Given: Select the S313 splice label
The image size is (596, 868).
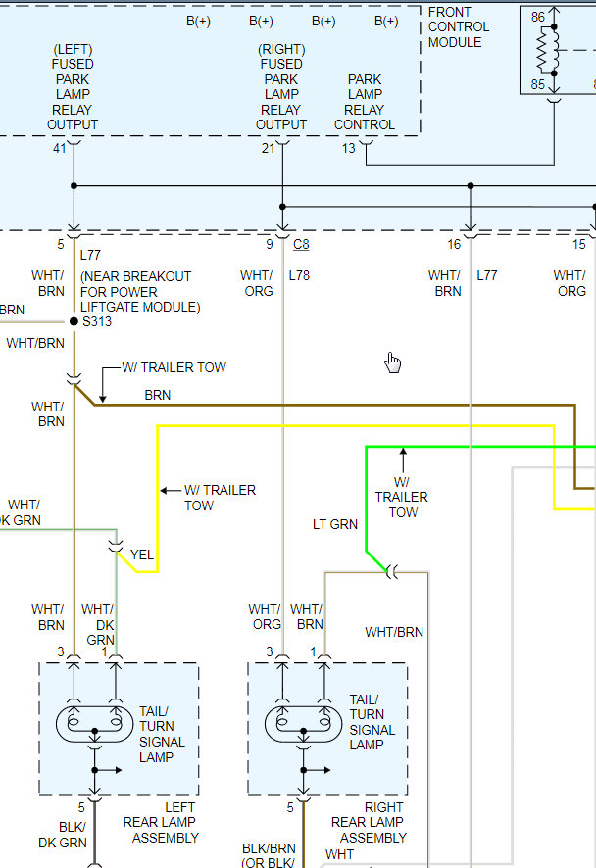Looking at the screenshot, I should point(97,321).
